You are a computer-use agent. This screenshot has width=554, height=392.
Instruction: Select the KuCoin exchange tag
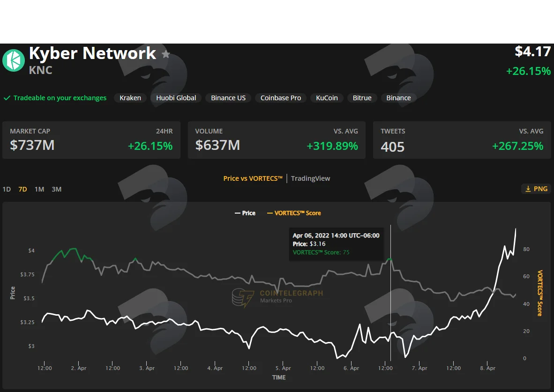[327, 98]
